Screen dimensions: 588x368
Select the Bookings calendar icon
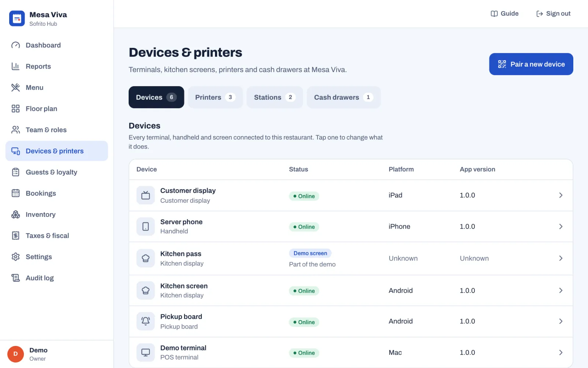coord(15,193)
